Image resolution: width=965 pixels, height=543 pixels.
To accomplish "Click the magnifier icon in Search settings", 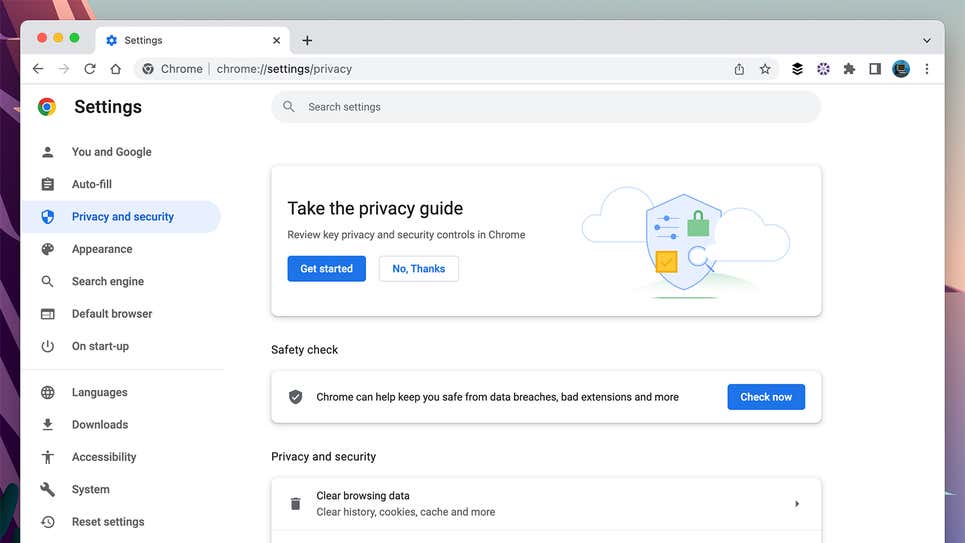I will tap(289, 107).
